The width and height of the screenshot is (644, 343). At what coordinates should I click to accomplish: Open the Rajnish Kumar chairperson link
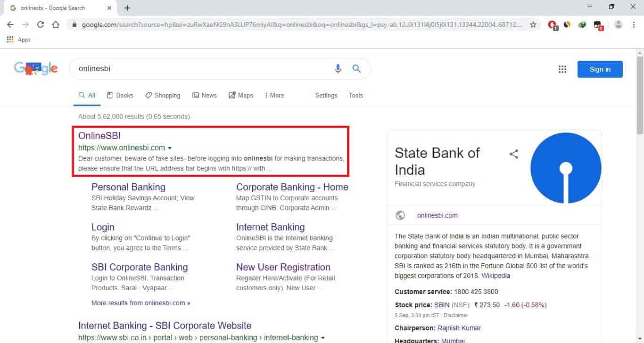pos(459,328)
